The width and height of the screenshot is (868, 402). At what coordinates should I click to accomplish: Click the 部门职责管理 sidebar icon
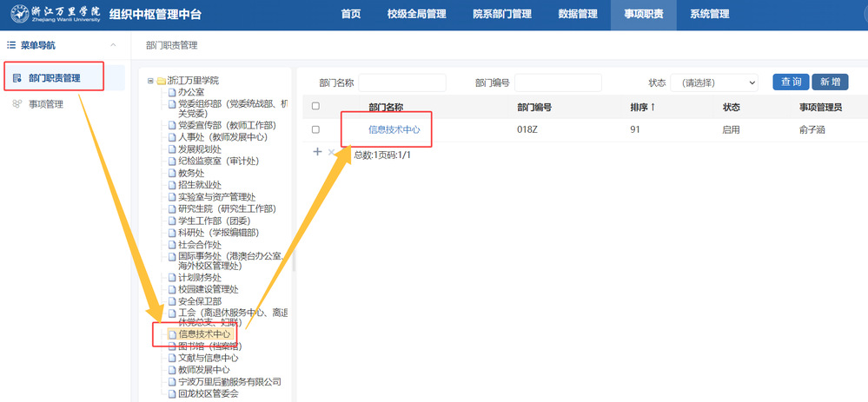pyautogui.click(x=17, y=78)
